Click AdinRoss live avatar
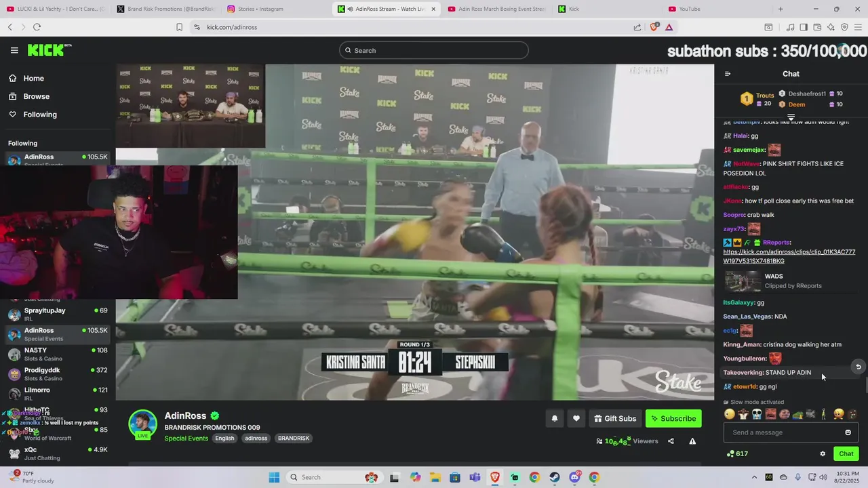The height and width of the screenshot is (488, 868). [142, 424]
